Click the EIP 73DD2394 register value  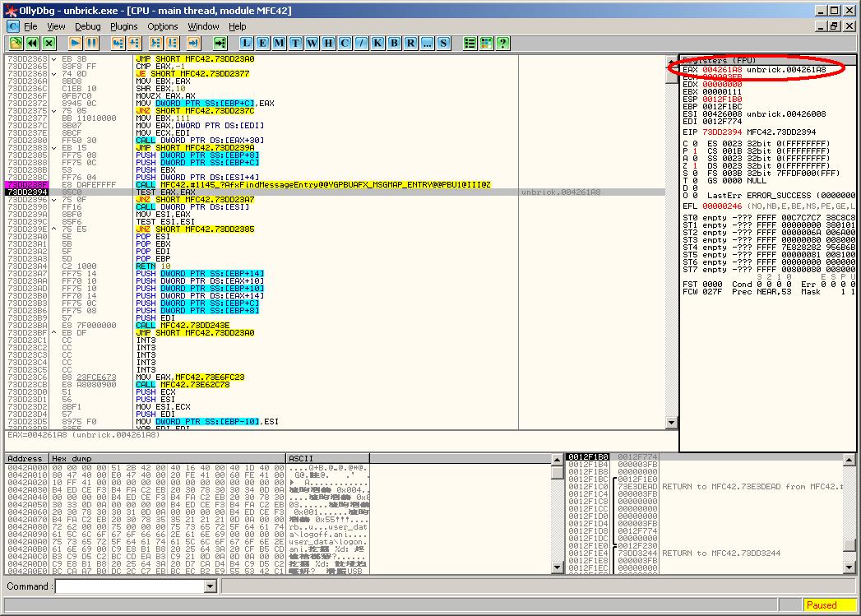722,132
